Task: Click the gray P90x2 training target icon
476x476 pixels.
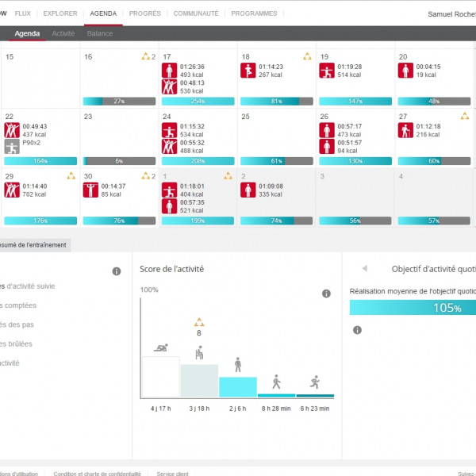Action: [11, 146]
